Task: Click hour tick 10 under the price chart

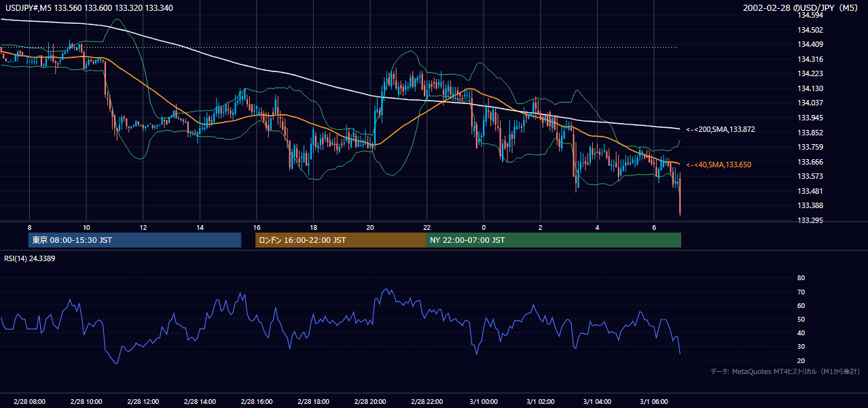Action: [x=86, y=227]
